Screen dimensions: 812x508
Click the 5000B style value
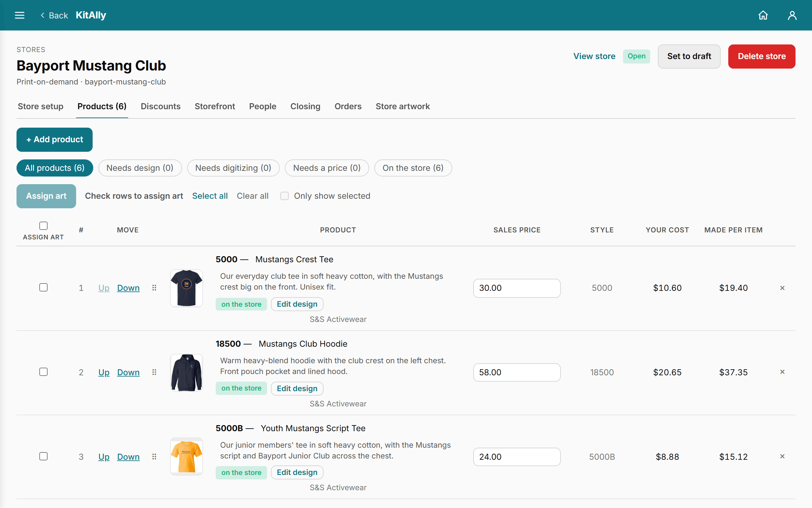tap(602, 457)
